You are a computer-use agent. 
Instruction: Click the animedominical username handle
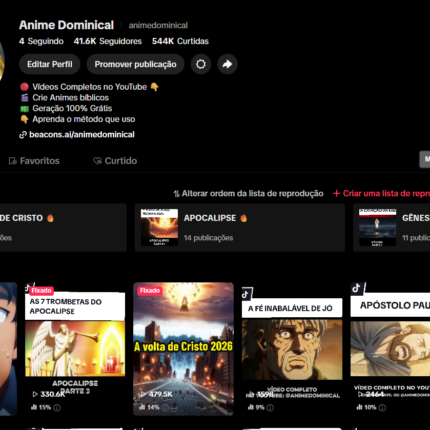(x=158, y=25)
